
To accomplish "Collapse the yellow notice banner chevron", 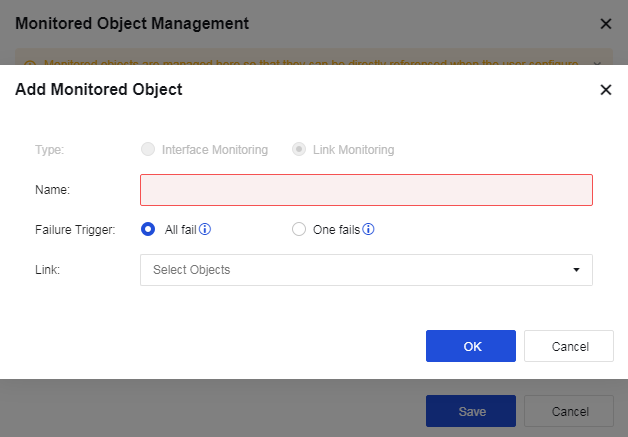I will pyautogui.click(x=598, y=62).
